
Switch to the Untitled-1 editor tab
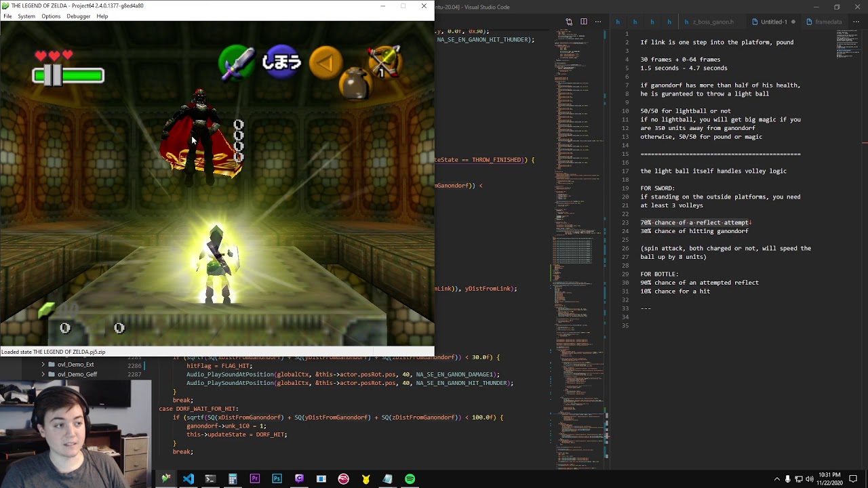(x=773, y=22)
